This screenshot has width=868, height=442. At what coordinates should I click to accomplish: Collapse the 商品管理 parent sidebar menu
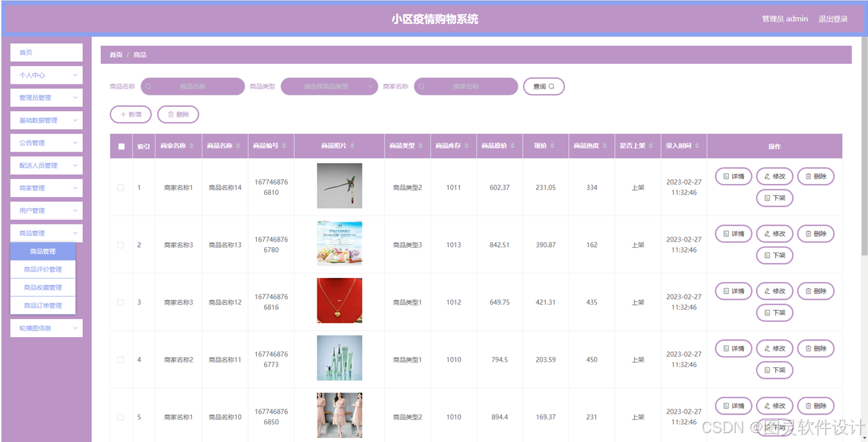point(47,233)
